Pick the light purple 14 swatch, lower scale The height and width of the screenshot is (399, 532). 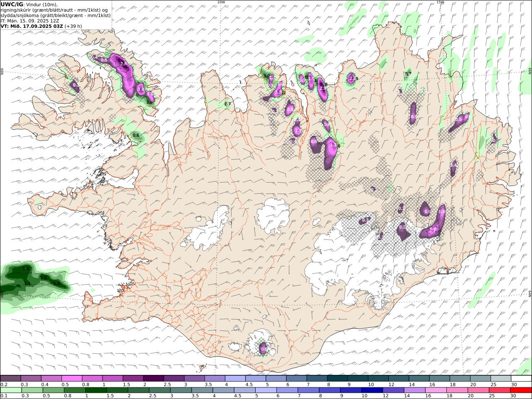pyautogui.click(x=414, y=390)
